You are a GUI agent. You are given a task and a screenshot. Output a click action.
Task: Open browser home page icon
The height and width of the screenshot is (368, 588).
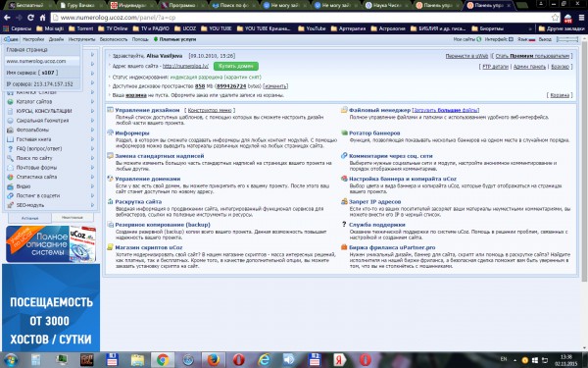pos(42,18)
